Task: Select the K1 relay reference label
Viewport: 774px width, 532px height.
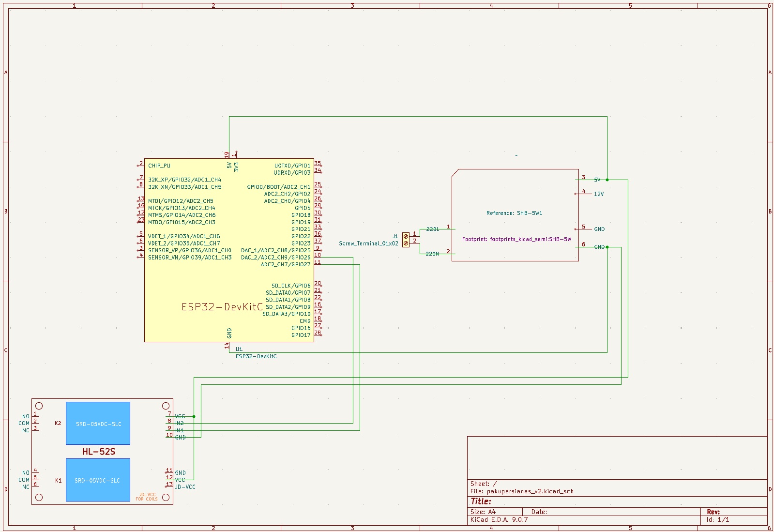Action: pos(58,481)
